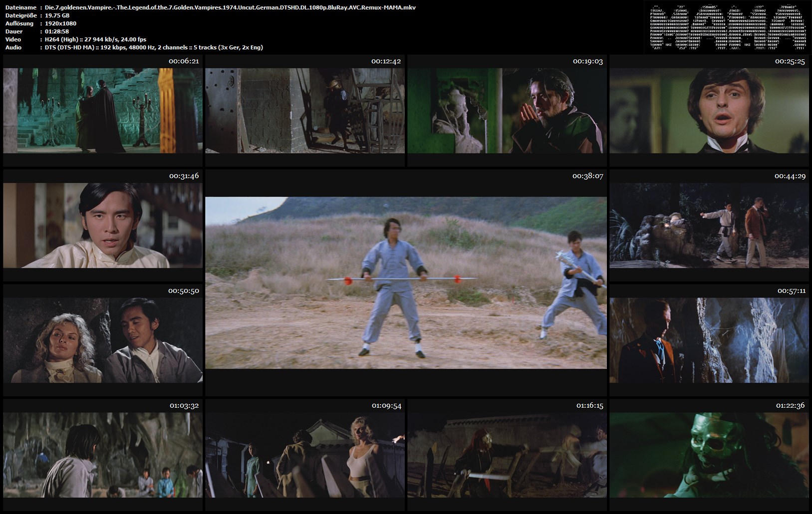
Task: Click the "Auflösung" label
Action: pos(19,23)
